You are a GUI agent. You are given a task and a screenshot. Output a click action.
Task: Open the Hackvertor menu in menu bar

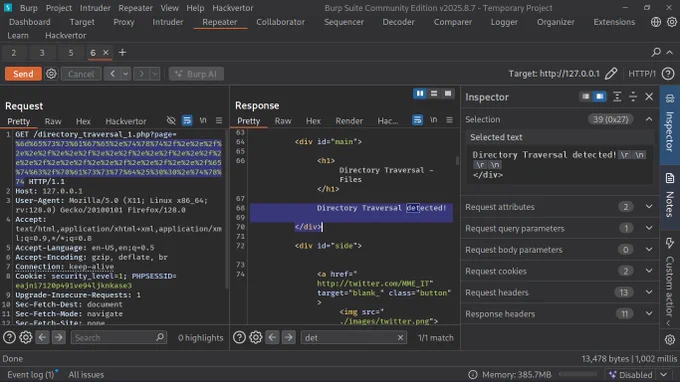(x=232, y=8)
